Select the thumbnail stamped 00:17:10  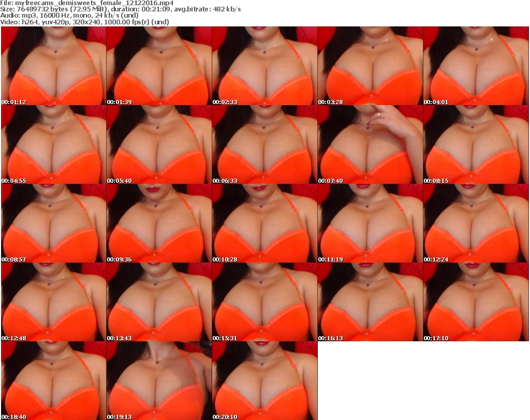point(476,301)
